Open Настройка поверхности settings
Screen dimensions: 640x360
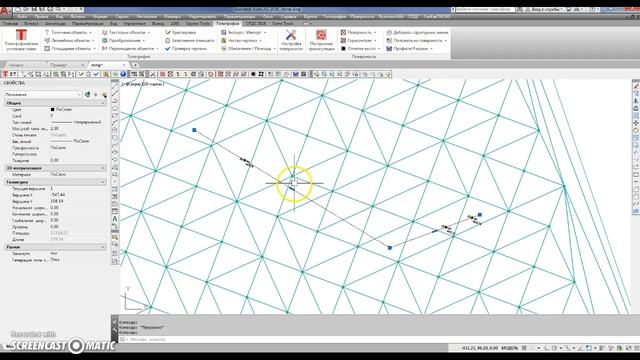[x=291, y=40]
